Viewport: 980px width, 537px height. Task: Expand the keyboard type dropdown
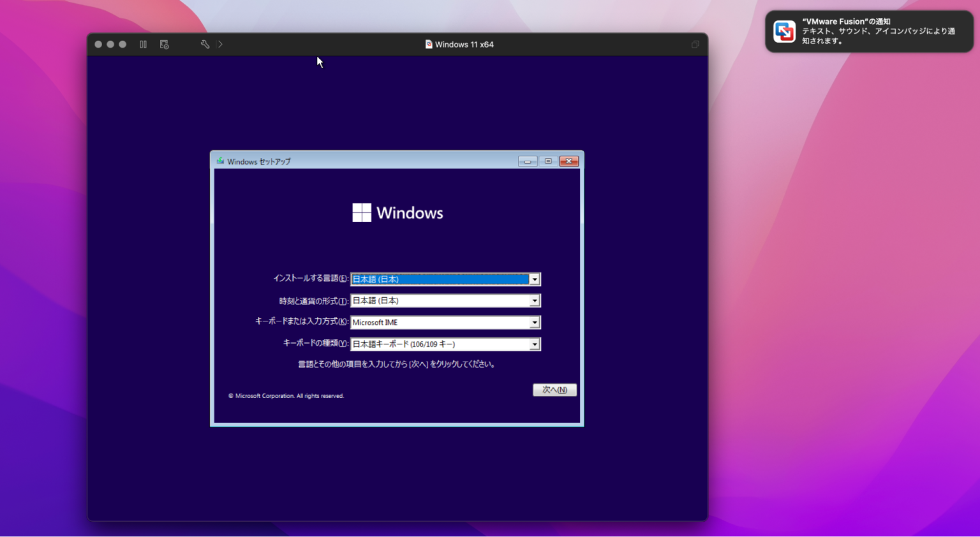535,344
